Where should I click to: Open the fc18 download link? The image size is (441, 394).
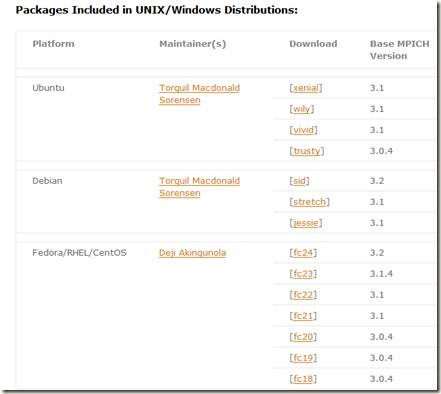pos(303,379)
